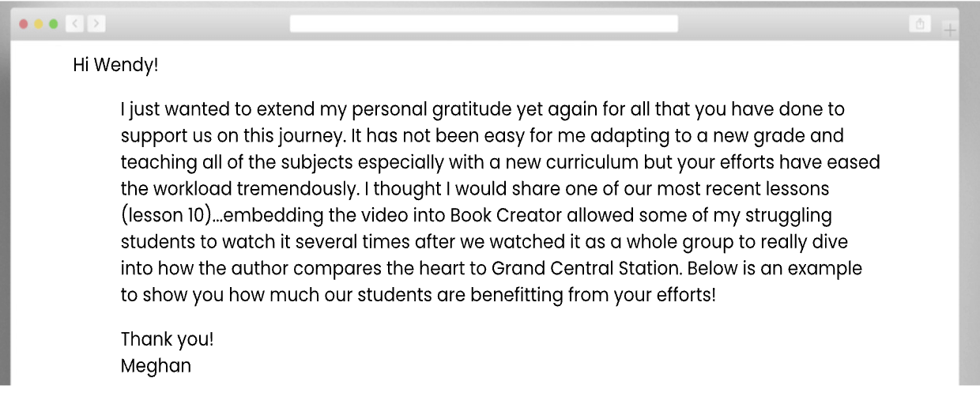980x397 pixels.
Task: Click the browser forward arrow button
Action: [96, 24]
